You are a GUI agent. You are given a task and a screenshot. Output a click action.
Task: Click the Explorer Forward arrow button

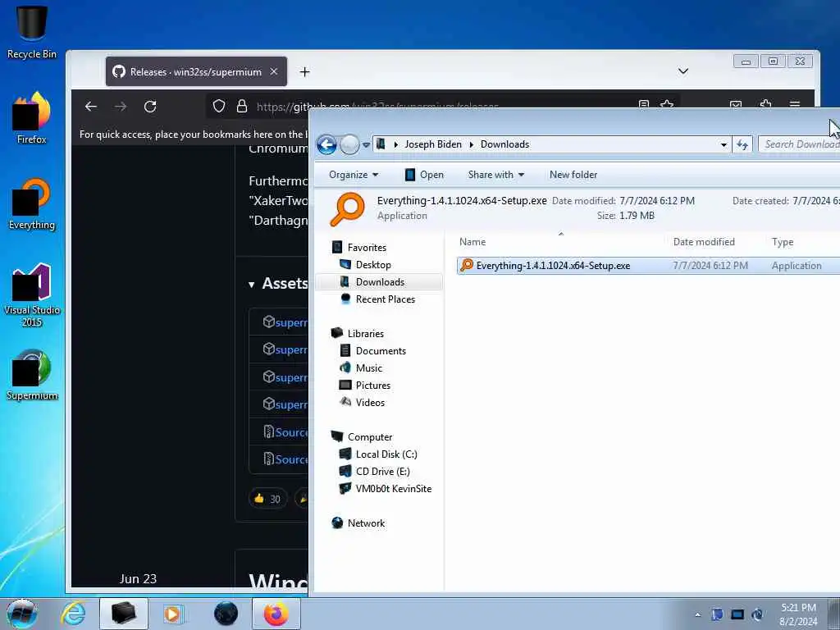[x=349, y=144]
